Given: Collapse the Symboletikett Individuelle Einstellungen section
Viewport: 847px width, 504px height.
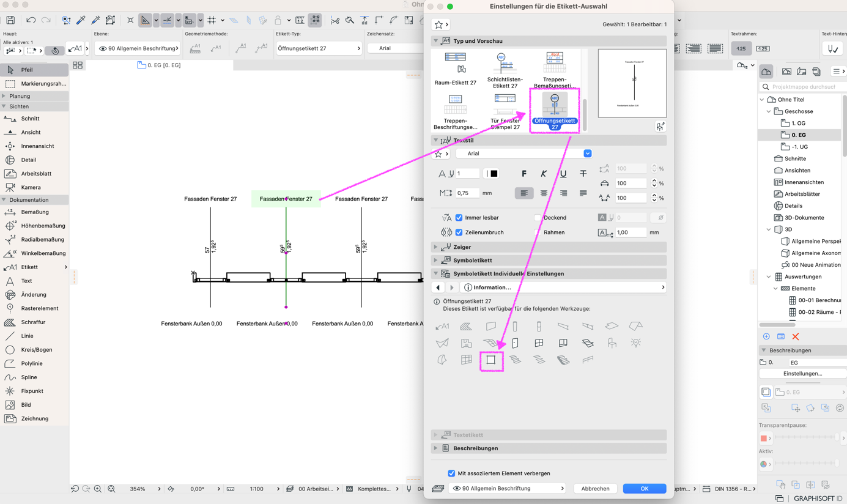Looking at the screenshot, I should click(x=549, y=274).
